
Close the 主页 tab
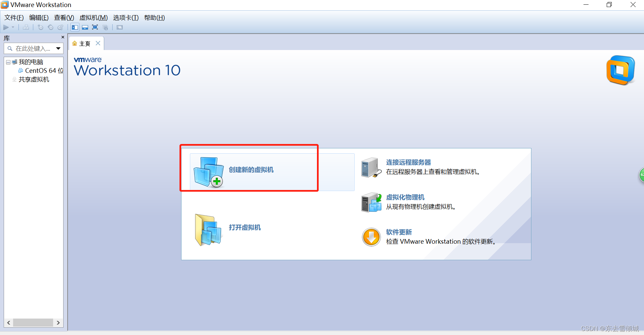98,43
